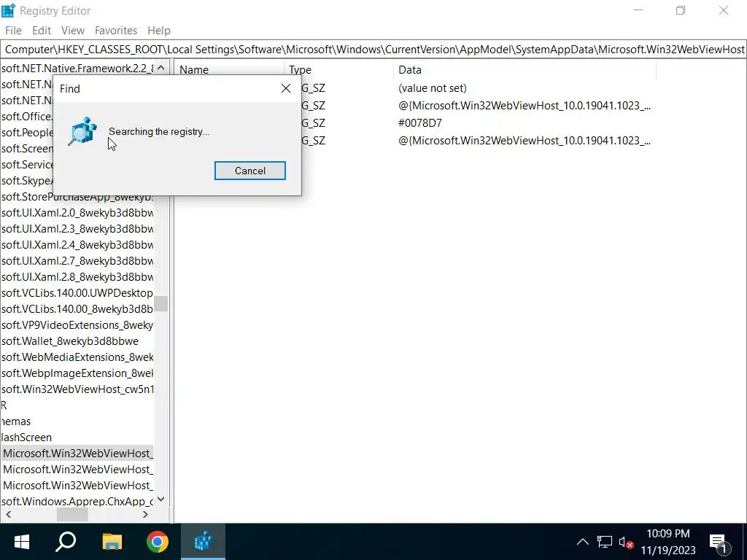Select soft.VCLibs.140.00_8wekyb3d8b key

click(x=77, y=309)
